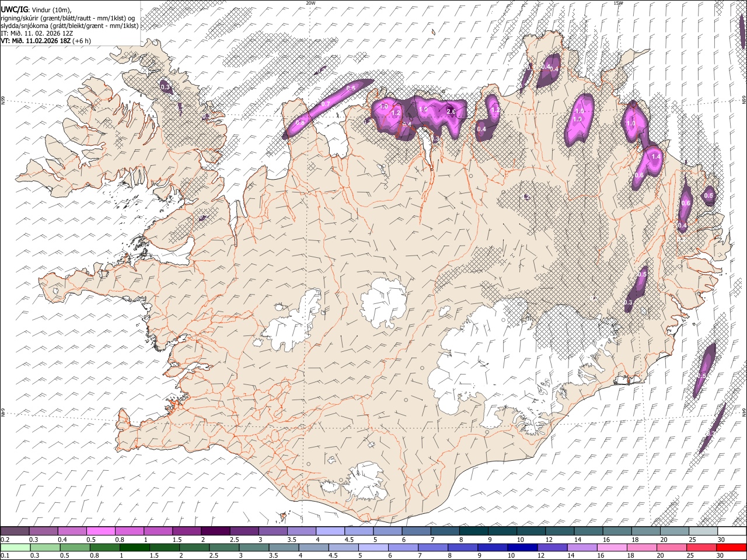This screenshot has width=747, height=560.
Task: Click the 15W longitude label
Action: (618, 3)
